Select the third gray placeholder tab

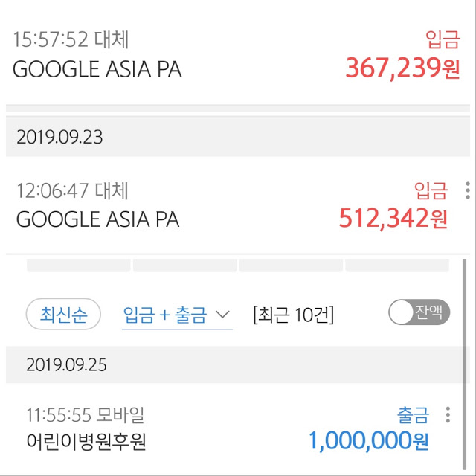pos(291,266)
